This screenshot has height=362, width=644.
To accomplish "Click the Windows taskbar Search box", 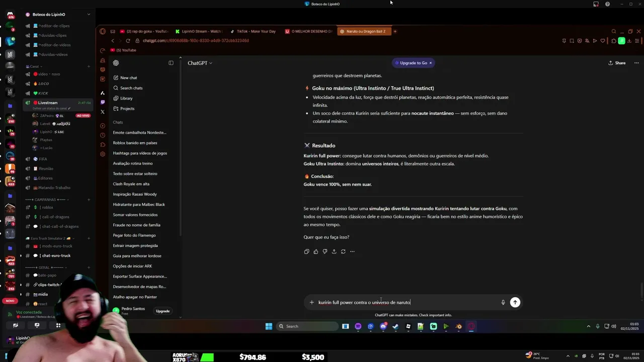I will [307, 326].
